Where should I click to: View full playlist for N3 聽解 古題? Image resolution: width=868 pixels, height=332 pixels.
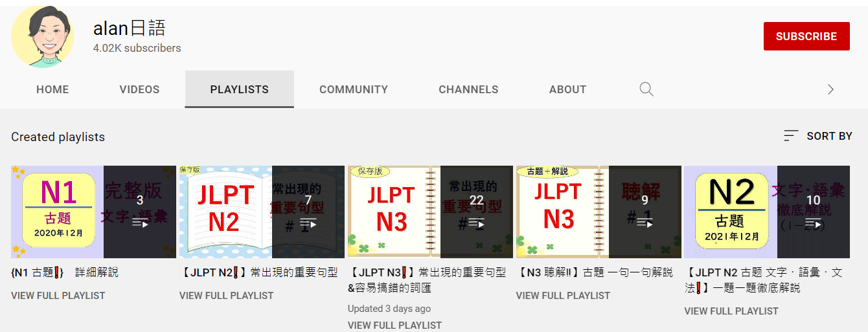point(563,296)
